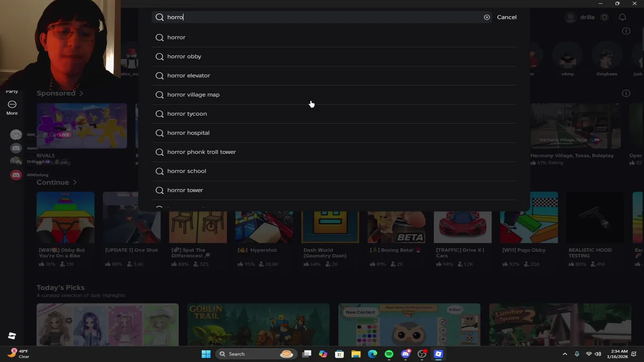
Task: Choose "horror phonk troll tower" suggestion
Action: point(334,152)
